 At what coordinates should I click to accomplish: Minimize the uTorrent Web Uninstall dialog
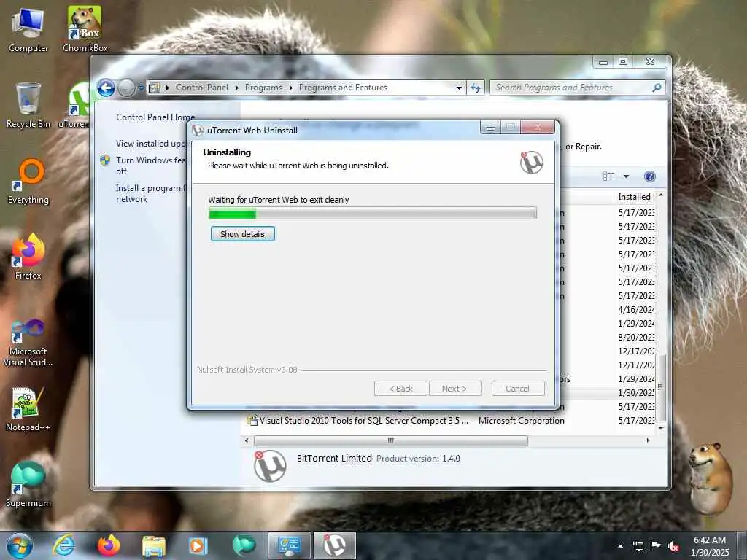[491, 128]
